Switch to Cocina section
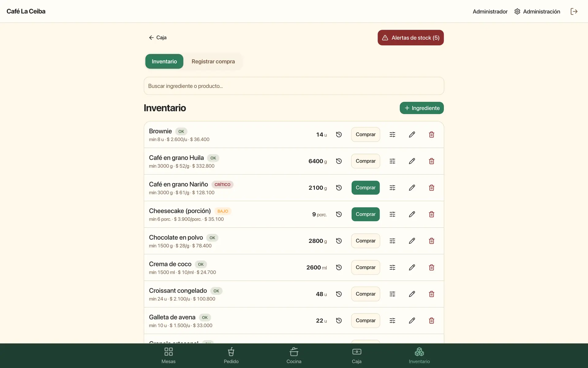This screenshot has height=368, width=588. [x=294, y=356]
